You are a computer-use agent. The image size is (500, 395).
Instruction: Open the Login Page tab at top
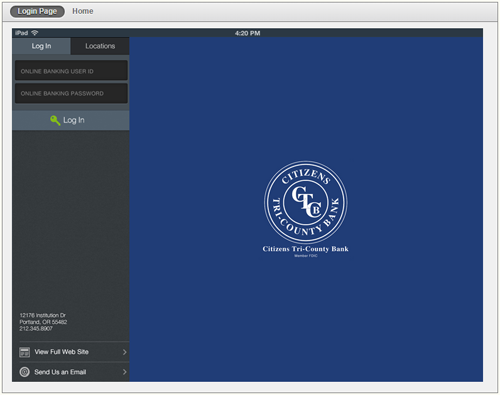tap(37, 11)
